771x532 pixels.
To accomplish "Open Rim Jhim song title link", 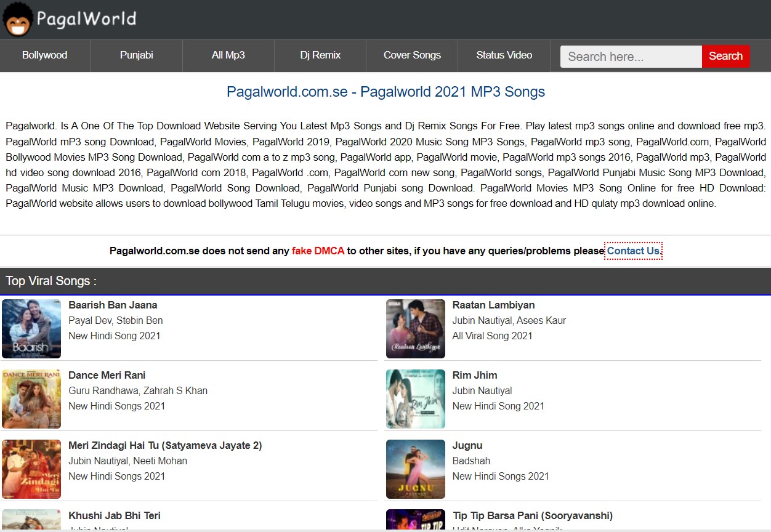I will [475, 375].
